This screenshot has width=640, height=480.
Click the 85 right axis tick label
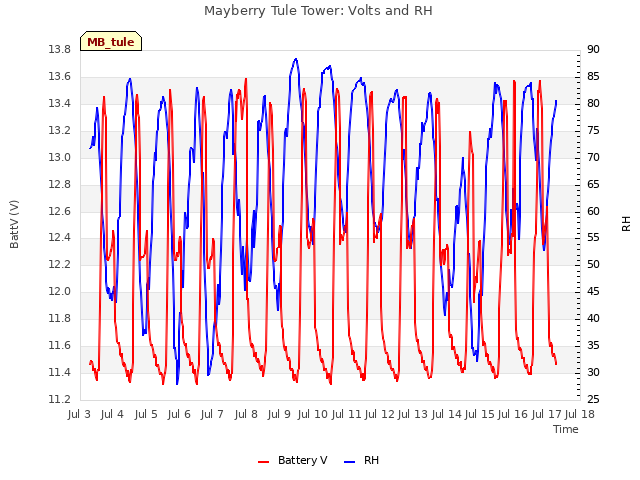[593, 77]
